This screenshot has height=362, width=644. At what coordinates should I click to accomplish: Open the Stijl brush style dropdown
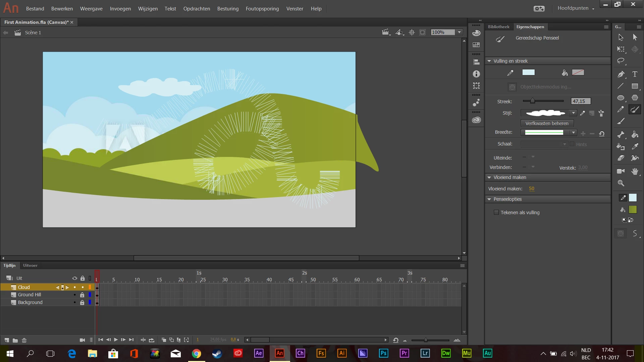click(x=574, y=113)
